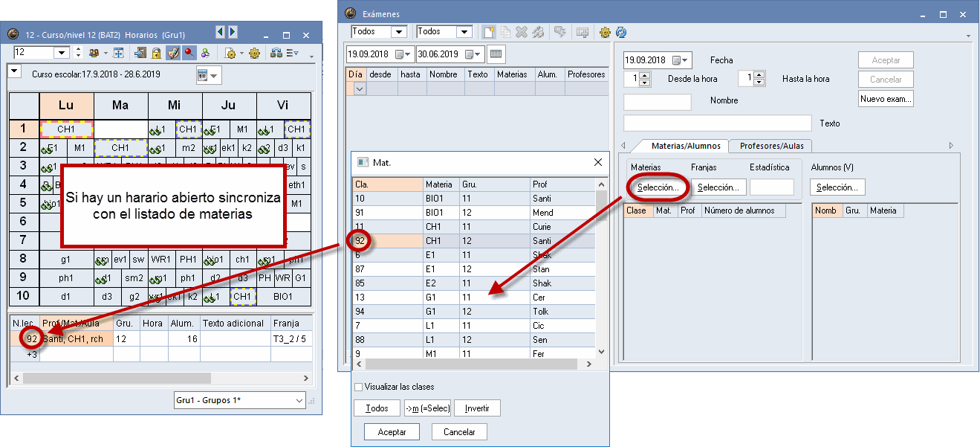The image size is (980, 447).
Task: Click the page settings icon in Horarios toolbar
Action: point(230,53)
